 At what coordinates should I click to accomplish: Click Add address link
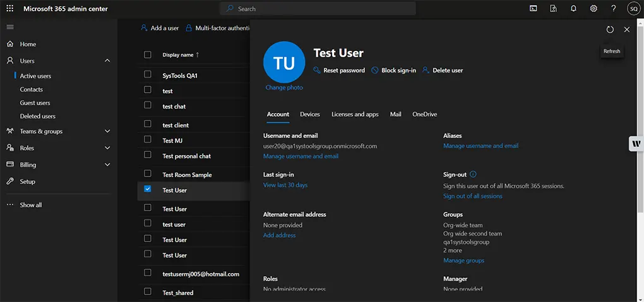pyautogui.click(x=279, y=235)
